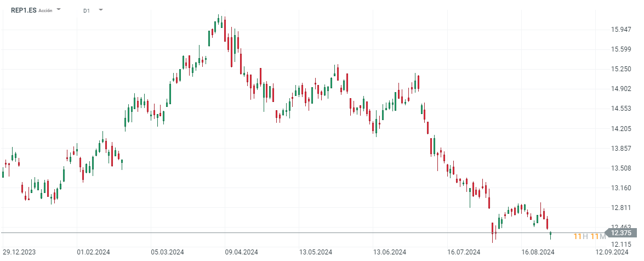Click the D1 timeframe label
Screen dimensions: 644x261
(87, 10)
